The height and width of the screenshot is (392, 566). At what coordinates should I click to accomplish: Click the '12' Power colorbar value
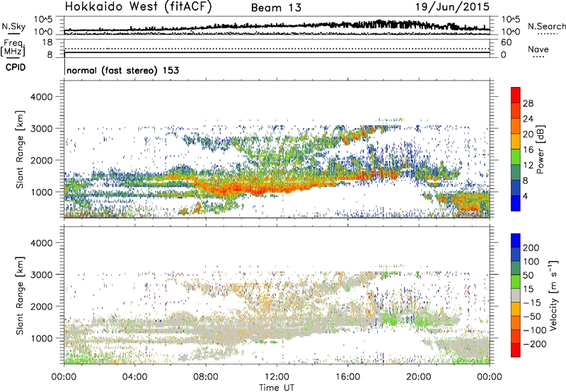(528, 166)
